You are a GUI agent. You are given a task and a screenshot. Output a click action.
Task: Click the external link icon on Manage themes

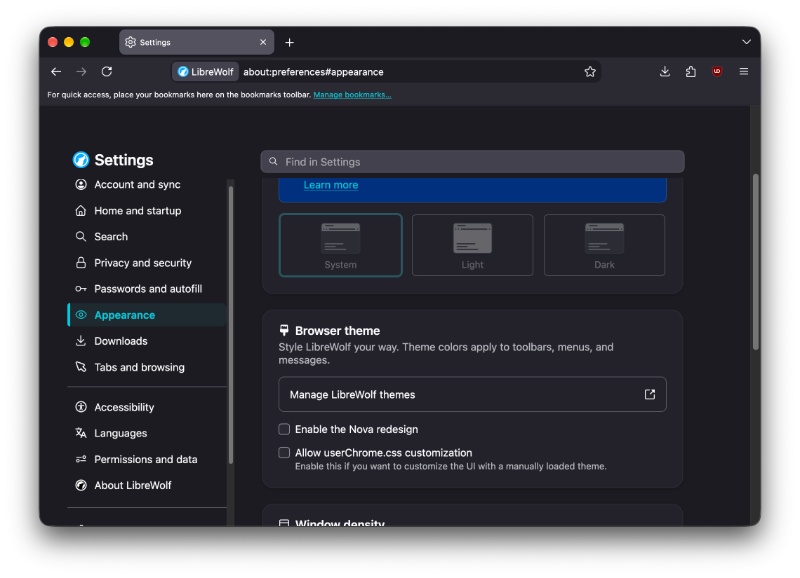649,394
